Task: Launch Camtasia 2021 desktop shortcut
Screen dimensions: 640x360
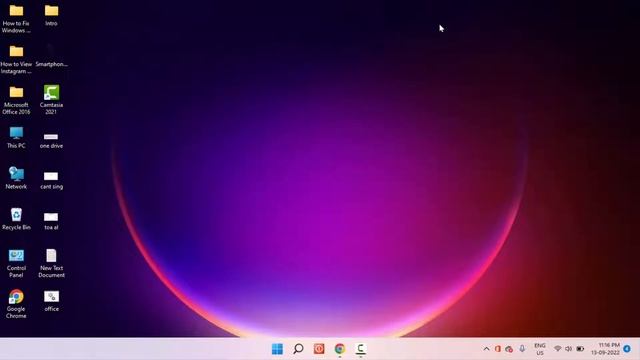Action: (51, 100)
